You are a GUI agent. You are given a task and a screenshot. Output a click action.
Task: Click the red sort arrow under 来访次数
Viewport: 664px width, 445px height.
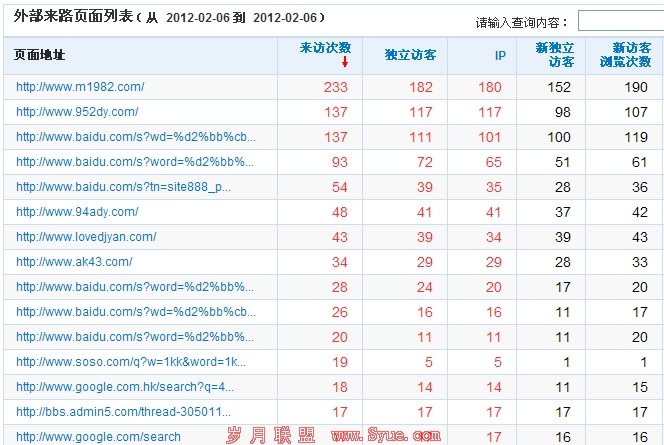tap(344, 62)
